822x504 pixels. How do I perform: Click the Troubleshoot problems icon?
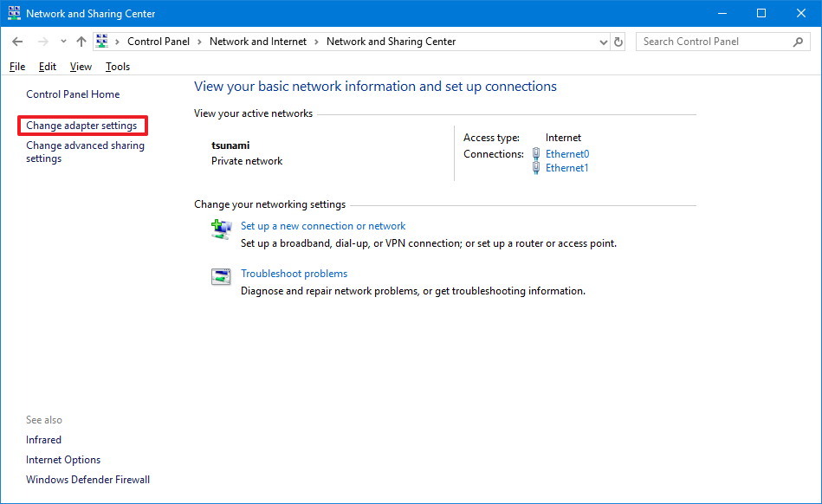(x=220, y=276)
